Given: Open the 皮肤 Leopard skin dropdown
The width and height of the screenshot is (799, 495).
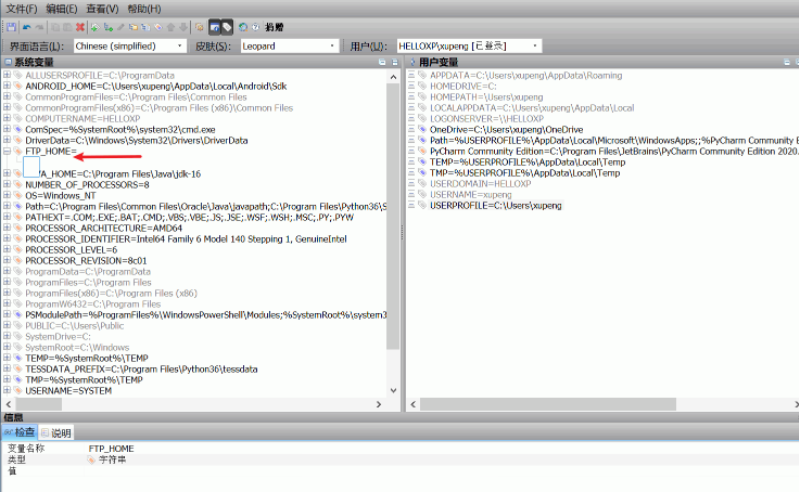Looking at the screenshot, I should coord(289,46).
